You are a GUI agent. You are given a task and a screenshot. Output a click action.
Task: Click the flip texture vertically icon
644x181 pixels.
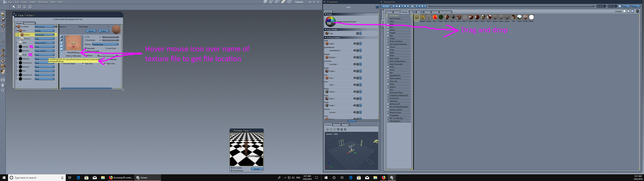click(x=62, y=43)
